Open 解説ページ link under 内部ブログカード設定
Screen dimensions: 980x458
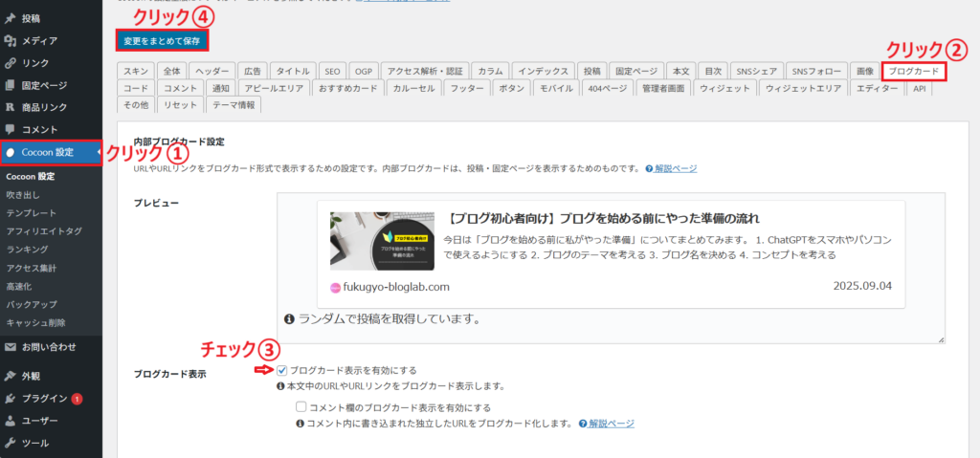click(x=676, y=168)
